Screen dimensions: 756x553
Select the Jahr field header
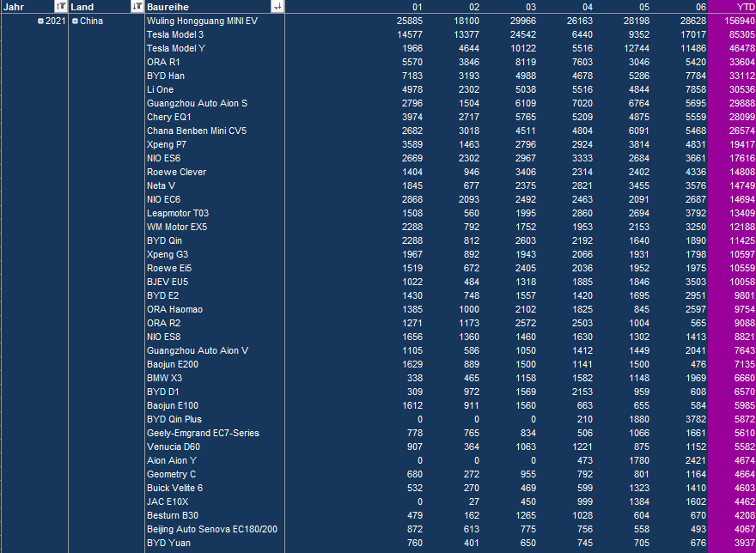[x=26, y=7]
